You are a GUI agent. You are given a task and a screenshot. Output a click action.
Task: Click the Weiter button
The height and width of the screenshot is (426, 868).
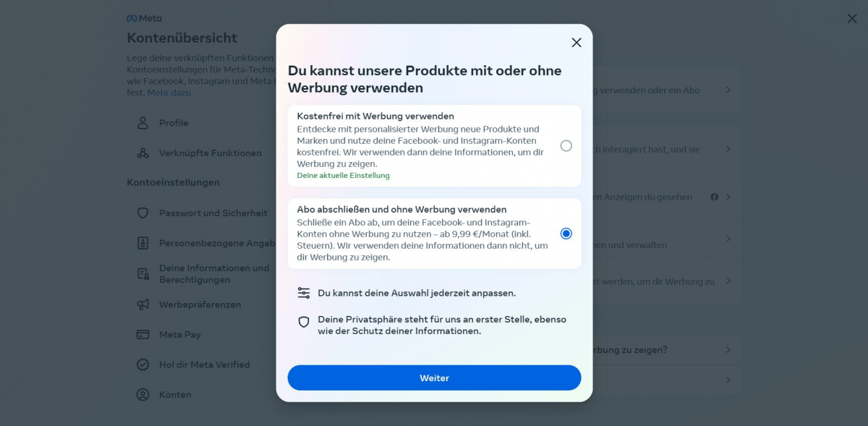(434, 378)
